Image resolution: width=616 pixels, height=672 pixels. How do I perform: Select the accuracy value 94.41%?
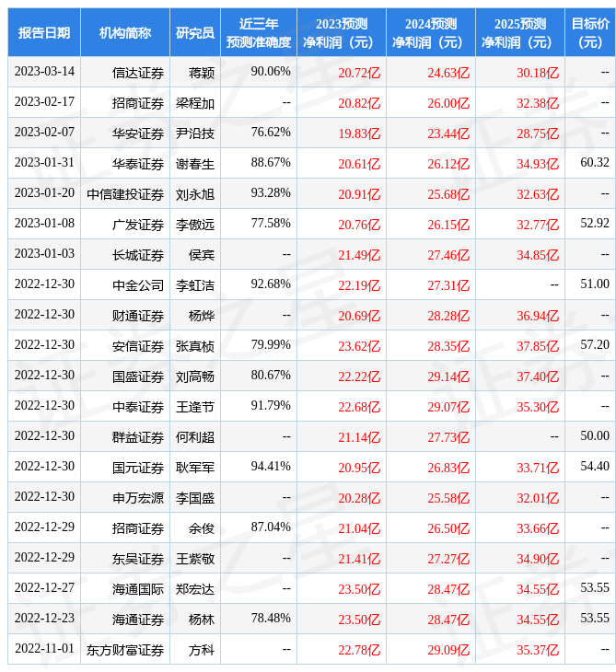click(x=271, y=467)
